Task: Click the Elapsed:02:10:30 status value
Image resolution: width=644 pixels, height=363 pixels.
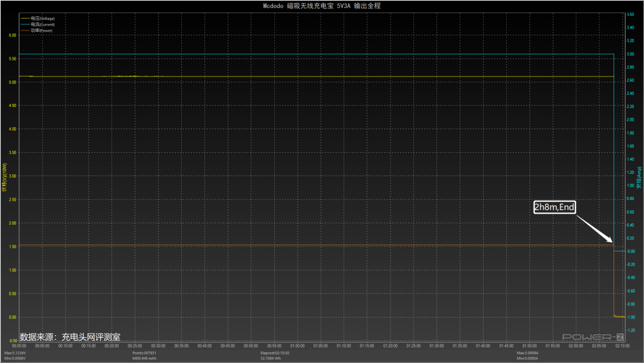Action: pos(275,353)
